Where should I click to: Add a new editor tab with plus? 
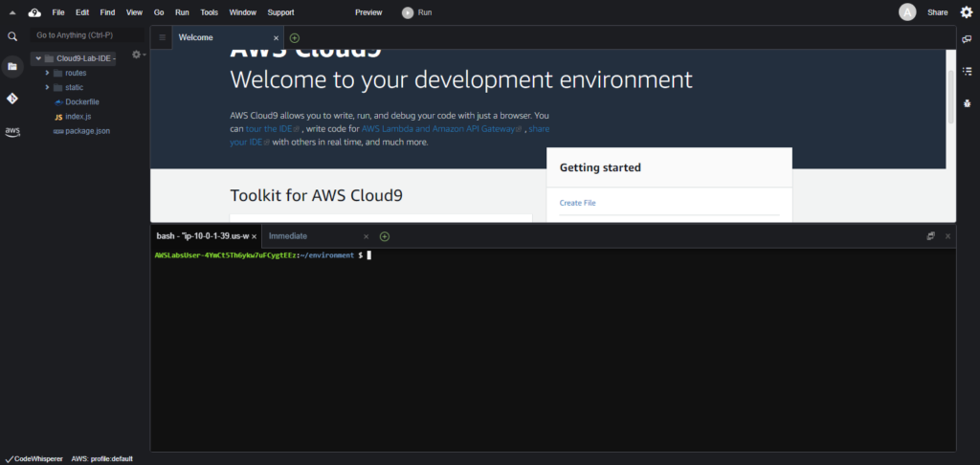295,38
